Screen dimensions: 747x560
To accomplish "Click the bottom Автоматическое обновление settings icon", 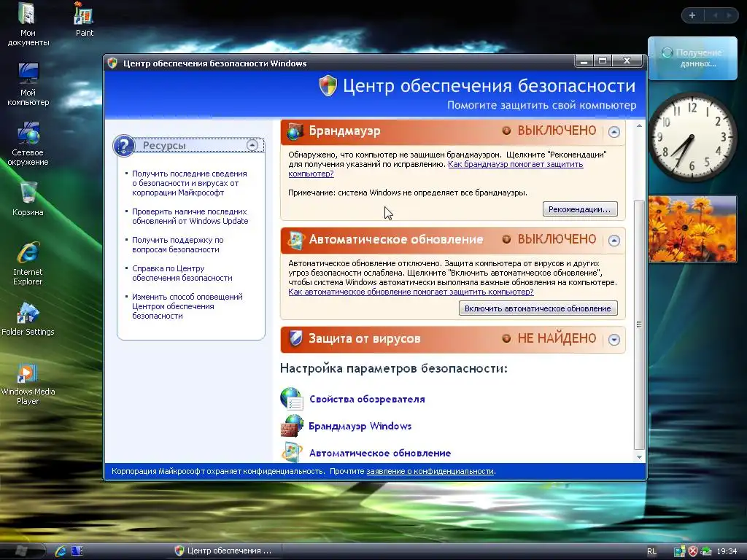I will pos(292,452).
